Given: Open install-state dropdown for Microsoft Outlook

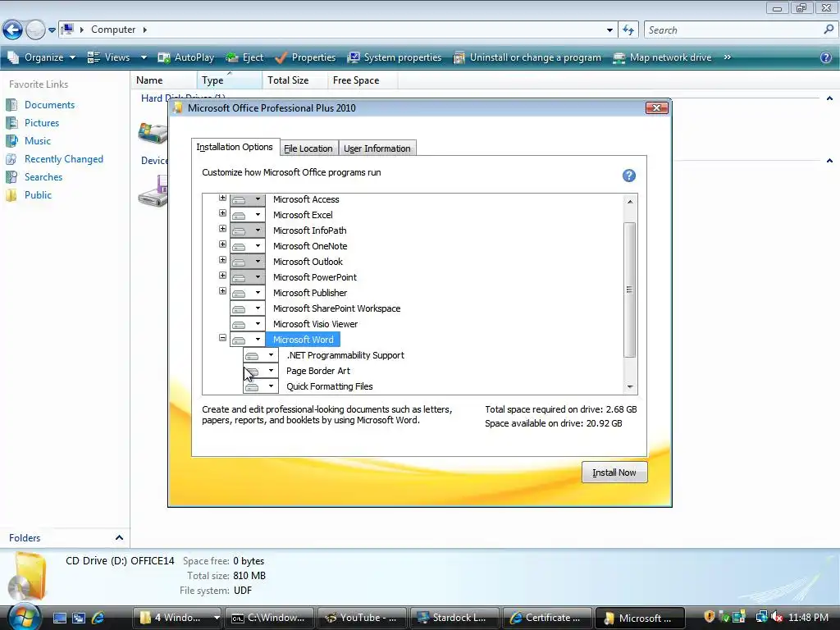Looking at the screenshot, I should (248, 262).
